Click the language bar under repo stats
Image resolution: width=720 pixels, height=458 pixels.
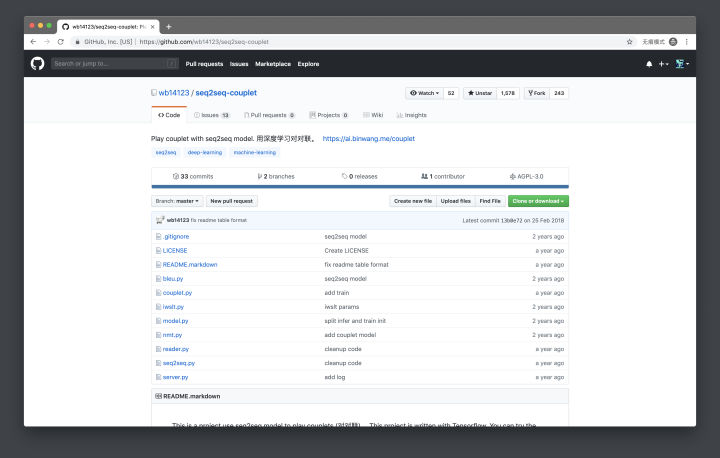click(x=360, y=187)
